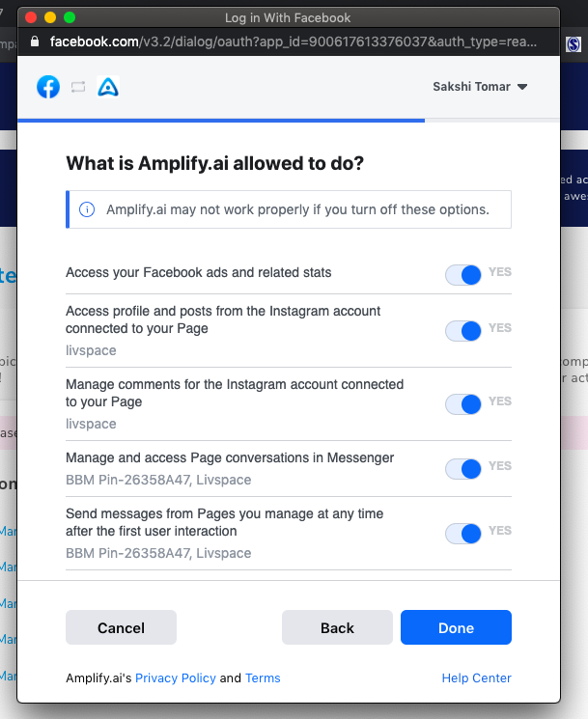This screenshot has height=719, width=588.
Task: Click the green maximize window button
Action: coord(70,18)
